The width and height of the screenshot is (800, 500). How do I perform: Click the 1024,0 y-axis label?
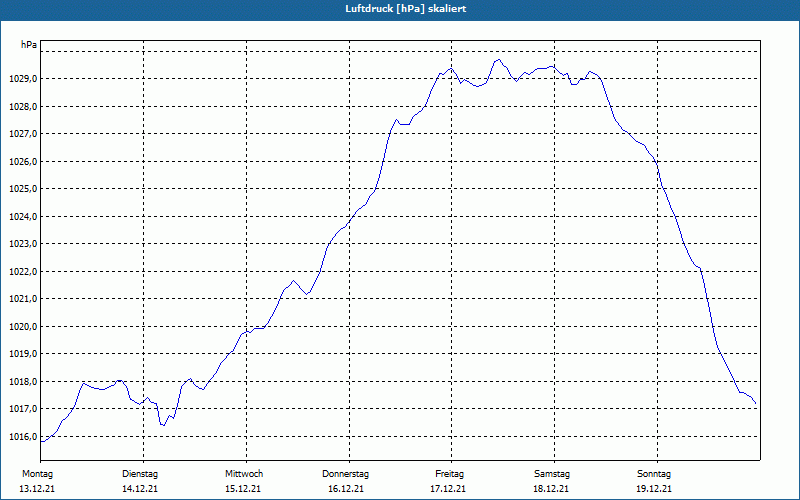click(x=23, y=217)
